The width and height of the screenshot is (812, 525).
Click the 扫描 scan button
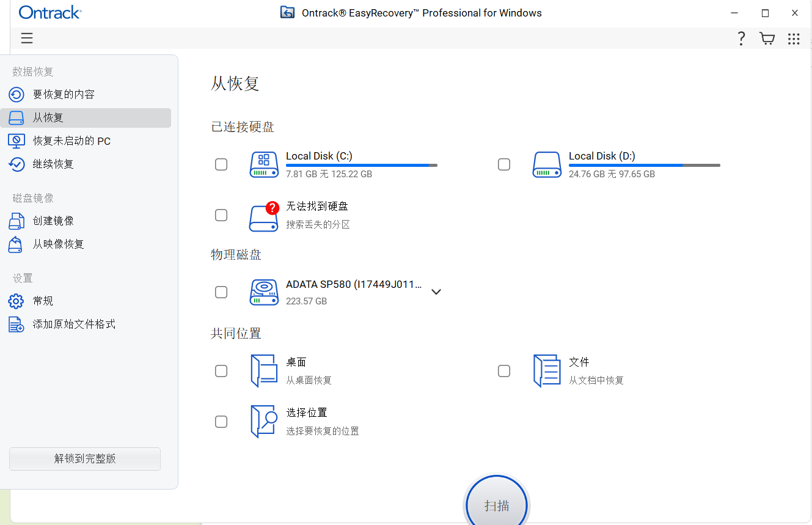click(x=497, y=505)
